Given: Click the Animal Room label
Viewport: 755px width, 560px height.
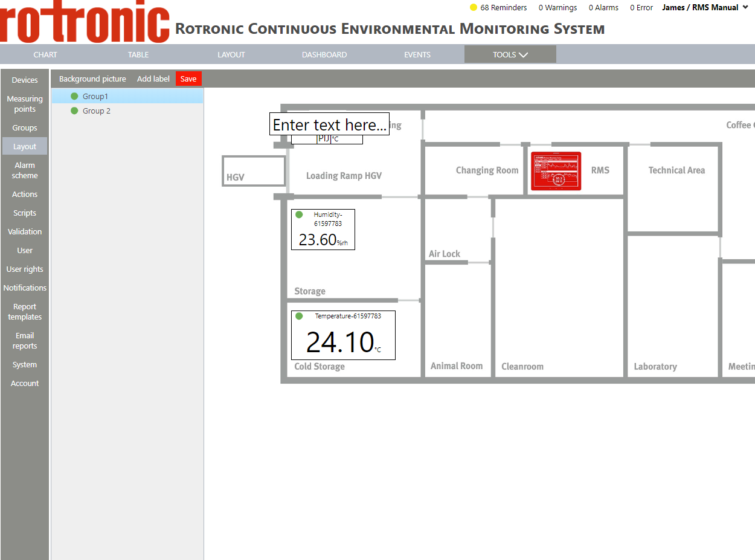Looking at the screenshot, I should pyautogui.click(x=457, y=366).
